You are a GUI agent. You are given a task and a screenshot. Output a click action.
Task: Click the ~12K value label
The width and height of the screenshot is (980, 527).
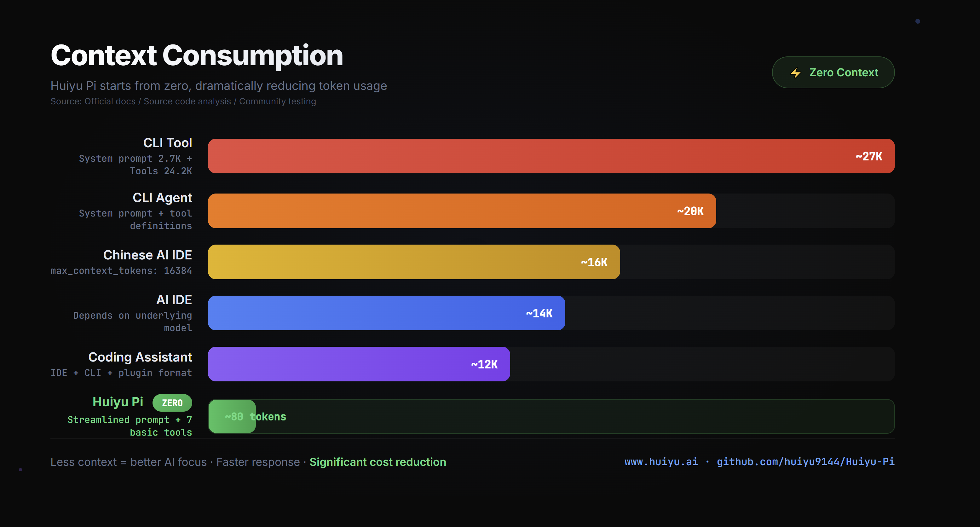tap(484, 364)
